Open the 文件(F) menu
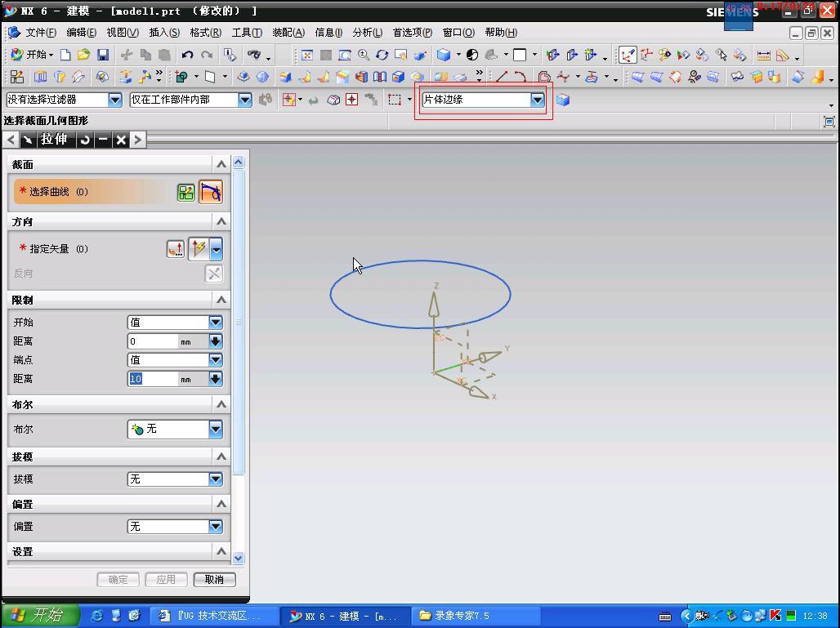The width and height of the screenshot is (840, 628). 41,33
